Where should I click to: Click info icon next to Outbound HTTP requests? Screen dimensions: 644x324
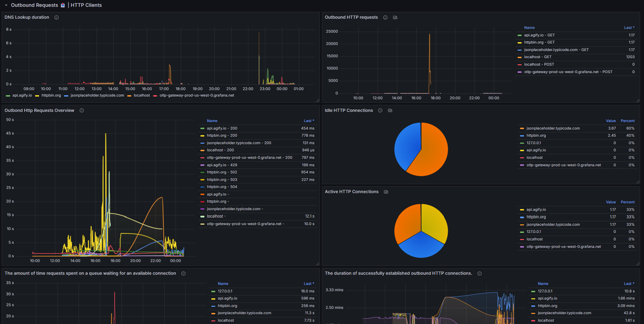(385, 17)
